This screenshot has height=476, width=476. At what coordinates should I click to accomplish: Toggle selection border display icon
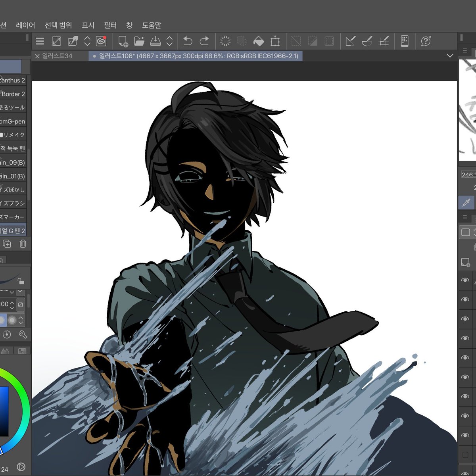coord(329,41)
